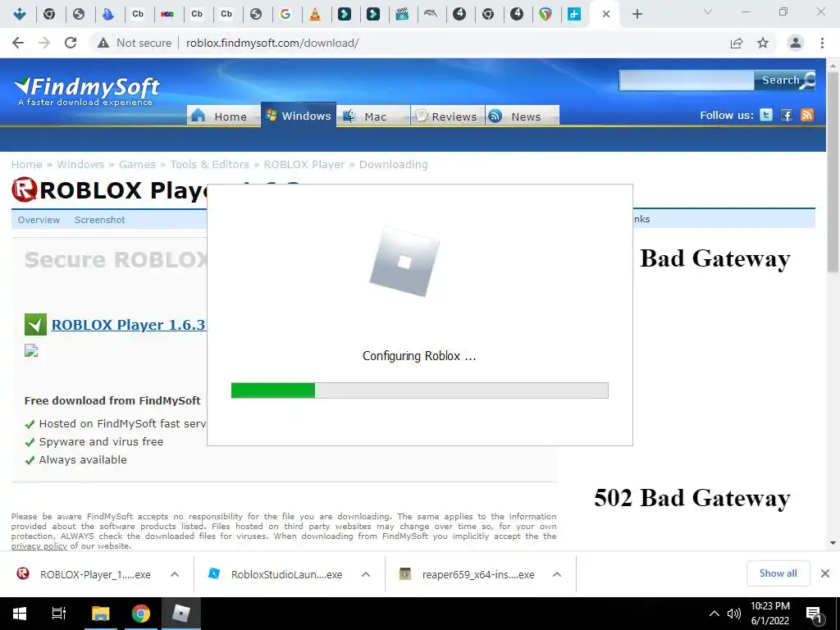
Task: Open the Windows Start menu
Action: click(20, 614)
